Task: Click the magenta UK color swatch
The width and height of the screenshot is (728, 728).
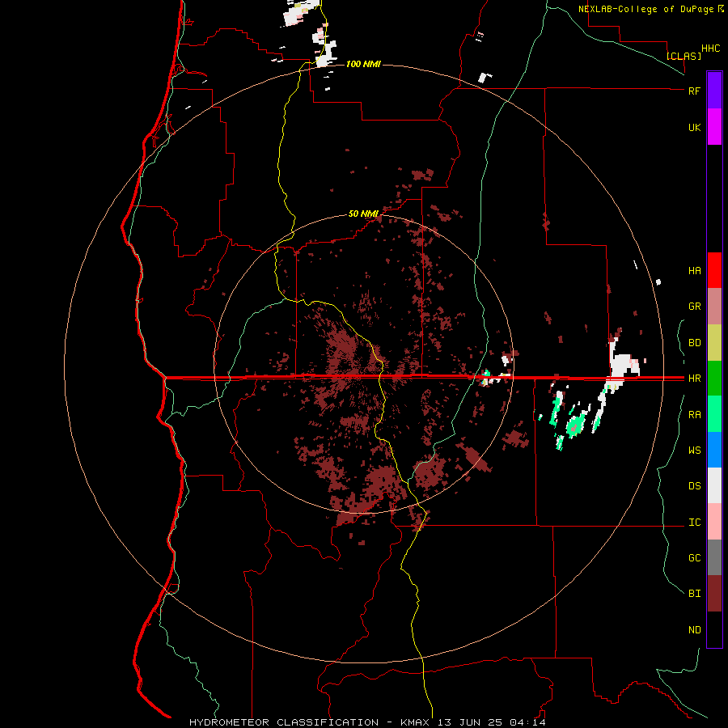Action: [714, 127]
